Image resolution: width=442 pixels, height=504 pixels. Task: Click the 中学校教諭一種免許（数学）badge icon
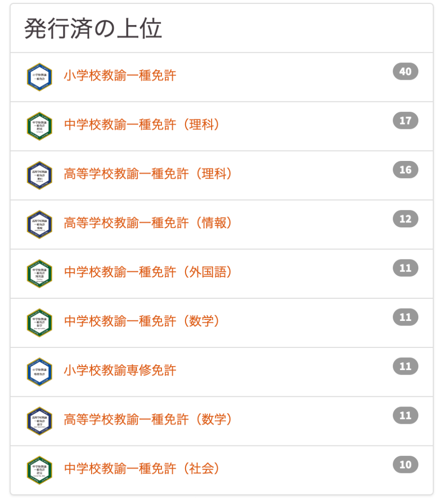[x=39, y=323]
